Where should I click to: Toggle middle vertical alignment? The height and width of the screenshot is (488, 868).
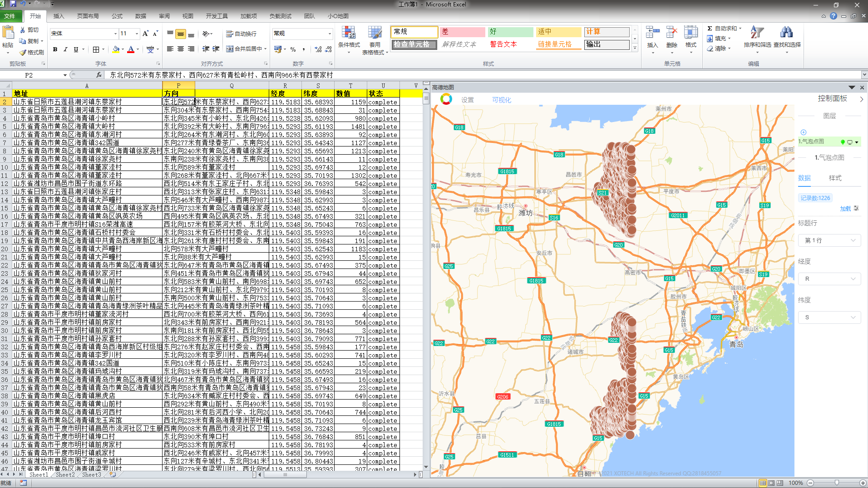point(181,34)
